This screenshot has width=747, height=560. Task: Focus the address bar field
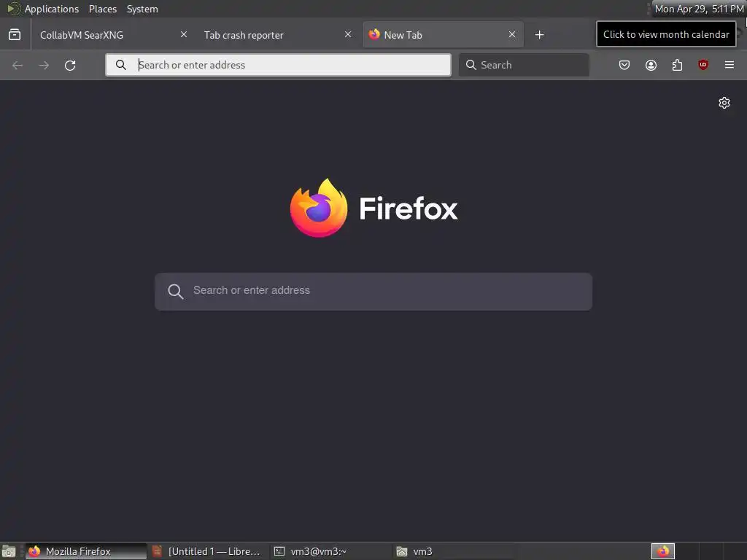point(278,65)
